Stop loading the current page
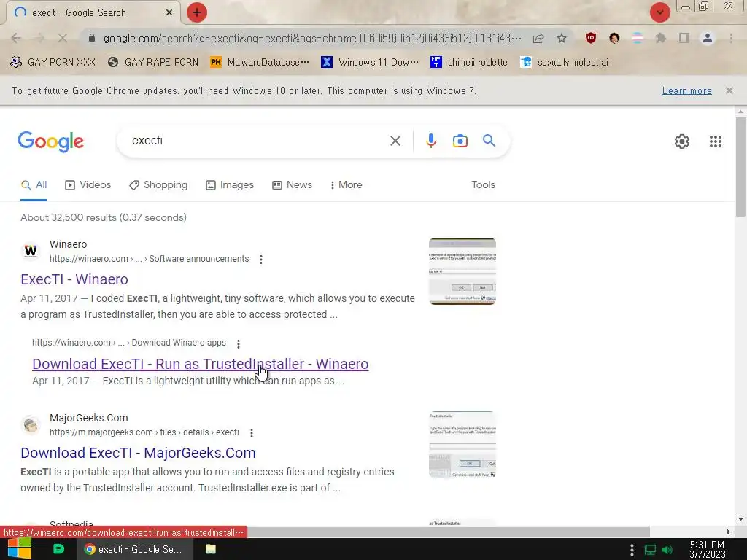 (x=63, y=38)
